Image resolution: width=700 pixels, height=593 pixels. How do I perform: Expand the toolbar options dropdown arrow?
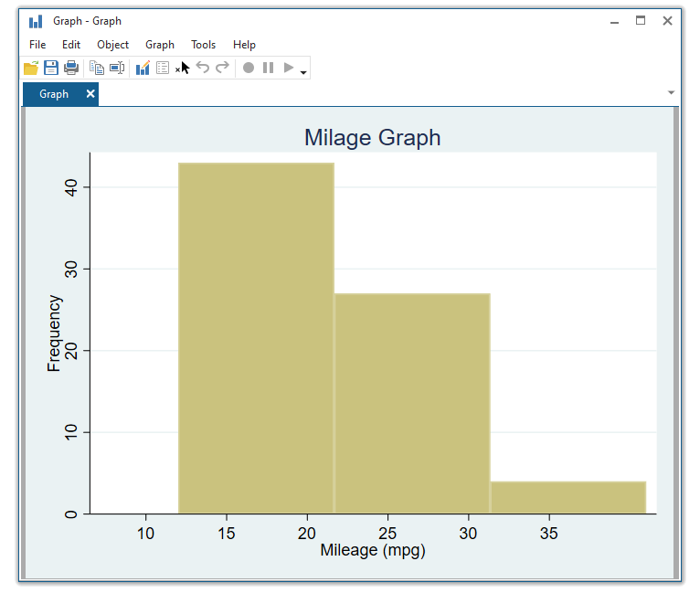click(x=303, y=71)
